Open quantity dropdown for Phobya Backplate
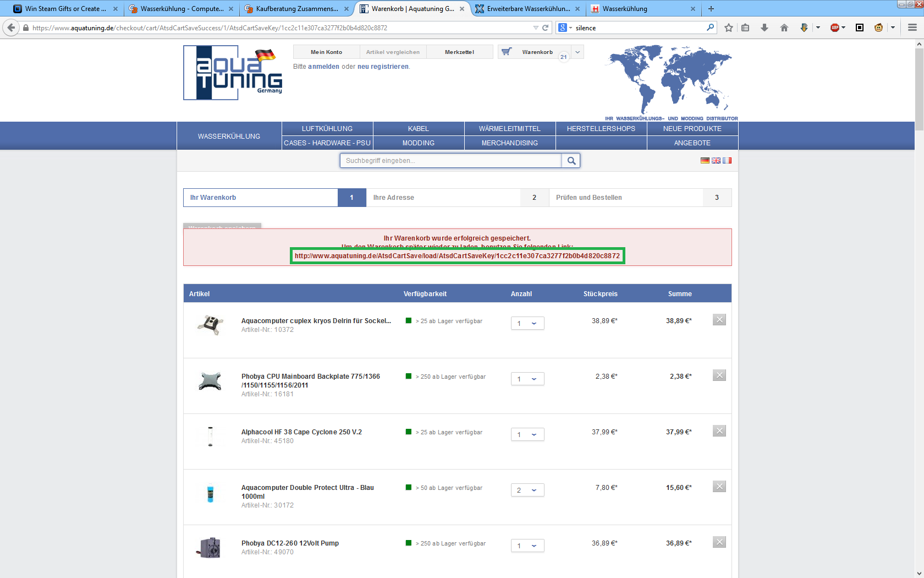The height and width of the screenshot is (578, 924). (x=527, y=379)
